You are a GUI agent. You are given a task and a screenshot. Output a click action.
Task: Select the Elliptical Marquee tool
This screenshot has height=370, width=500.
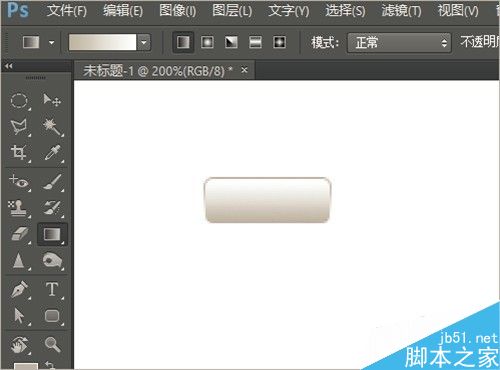pos(19,100)
